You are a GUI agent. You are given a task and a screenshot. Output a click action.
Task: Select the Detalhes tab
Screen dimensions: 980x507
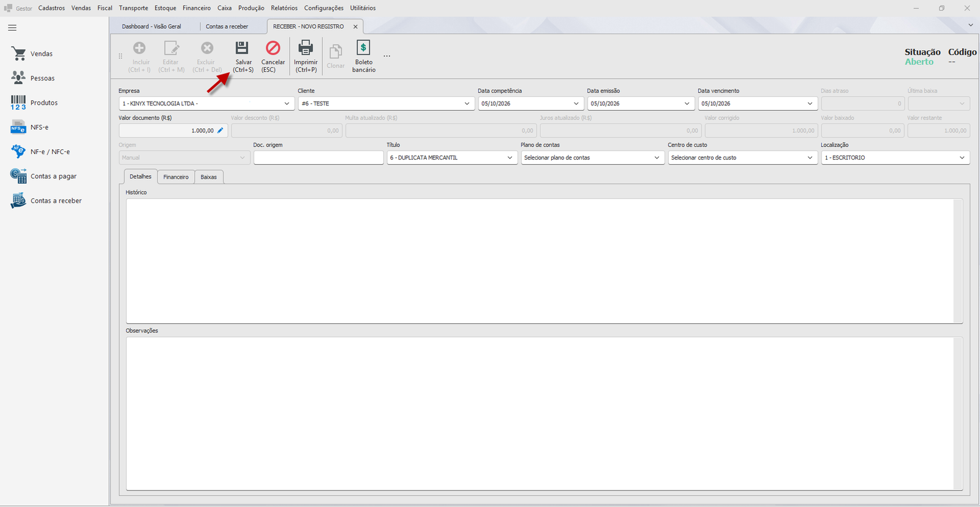[x=140, y=176]
